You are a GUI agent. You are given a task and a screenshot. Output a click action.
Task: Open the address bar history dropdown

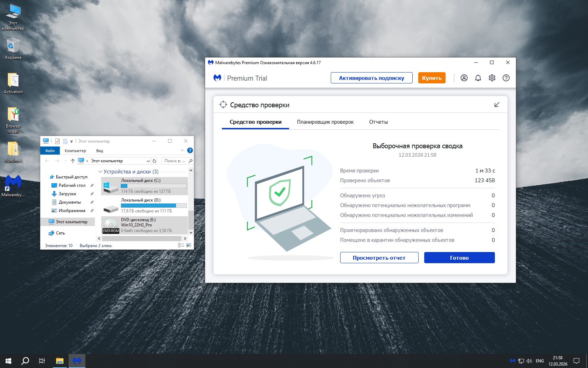click(x=148, y=161)
